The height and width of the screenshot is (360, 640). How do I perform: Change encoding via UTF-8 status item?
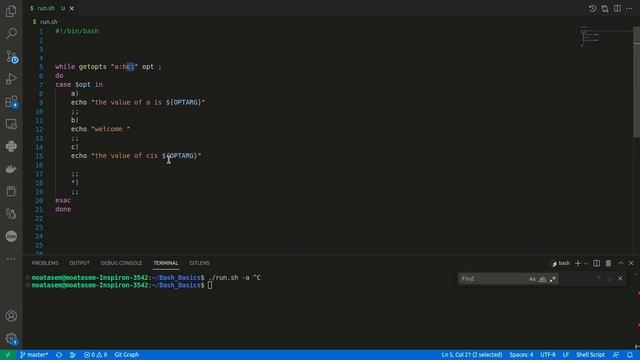548,355
